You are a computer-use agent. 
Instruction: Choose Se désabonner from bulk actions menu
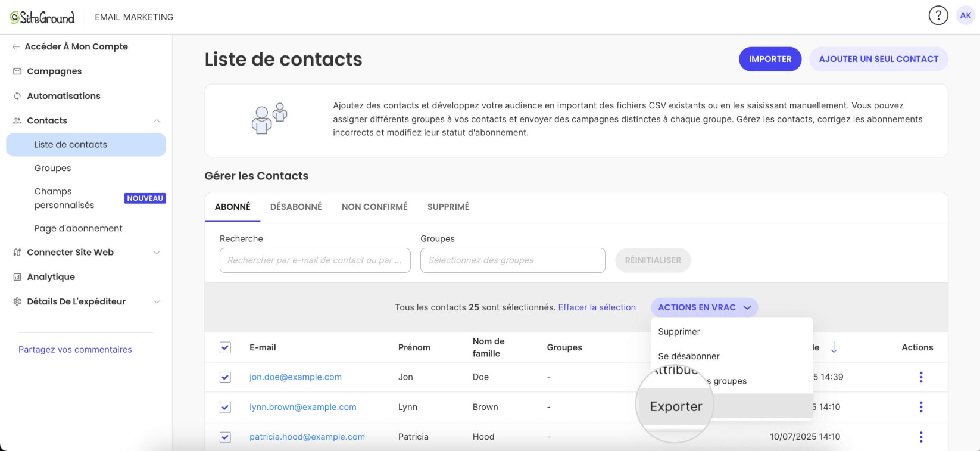point(732,356)
